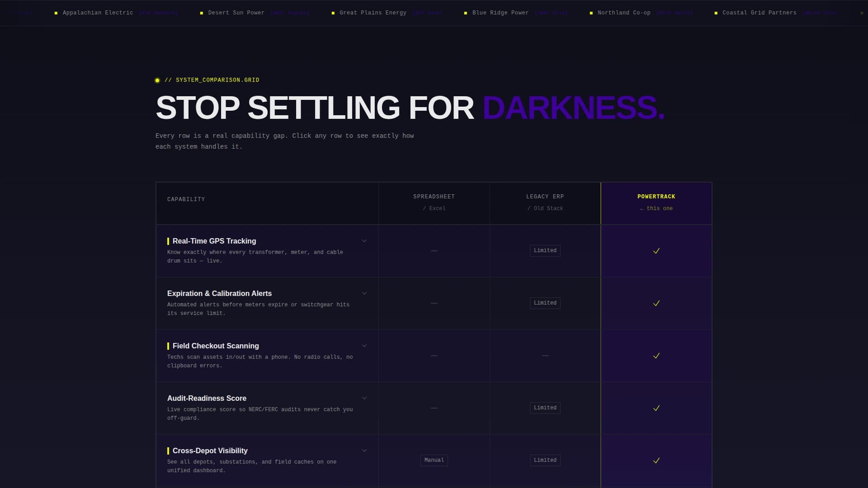Click Limited badge in Cross-Depot Visibility row
The image size is (868, 488).
coord(545,460)
